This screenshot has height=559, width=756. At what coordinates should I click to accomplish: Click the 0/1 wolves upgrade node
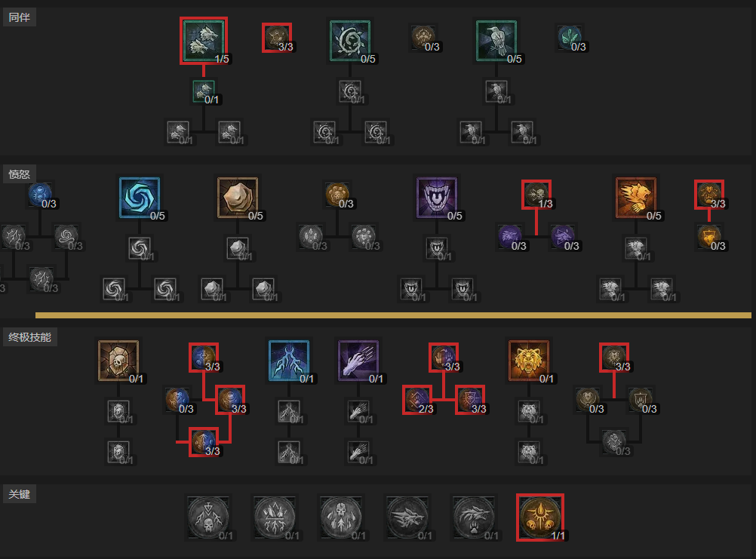click(204, 91)
